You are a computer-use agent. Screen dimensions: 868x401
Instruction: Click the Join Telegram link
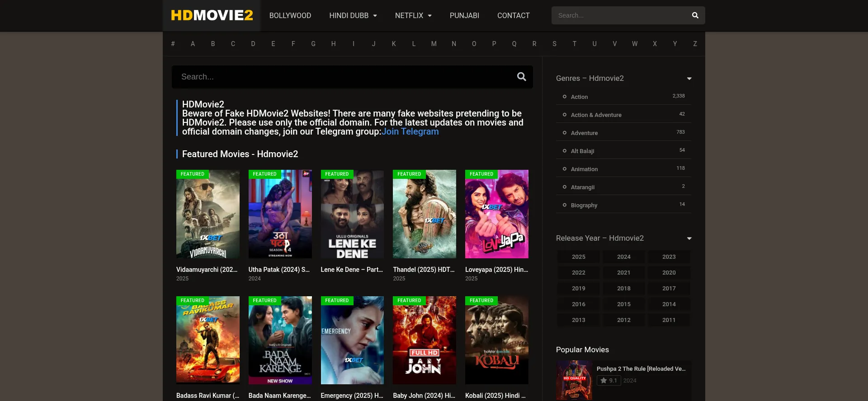pos(410,131)
